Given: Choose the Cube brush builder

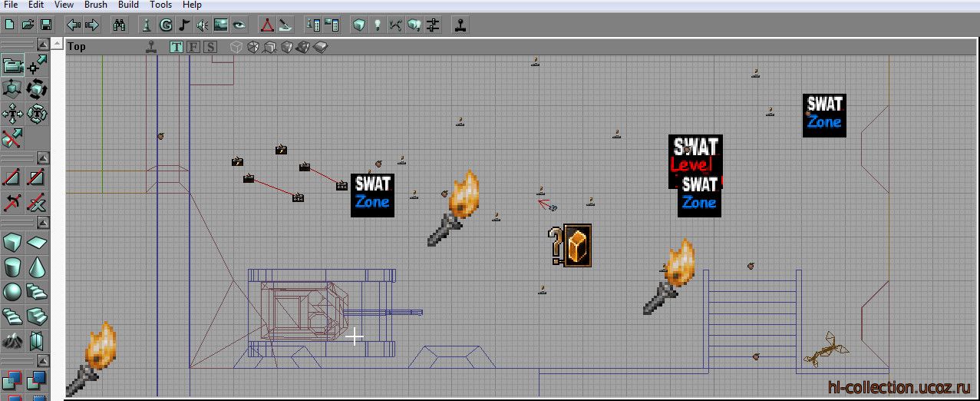Looking at the screenshot, I should [x=12, y=244].
